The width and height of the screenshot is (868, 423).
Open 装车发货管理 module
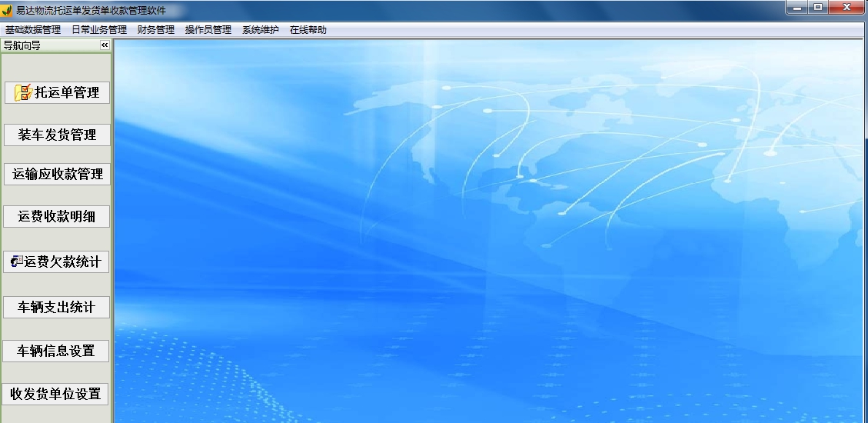tap(57, 135)
